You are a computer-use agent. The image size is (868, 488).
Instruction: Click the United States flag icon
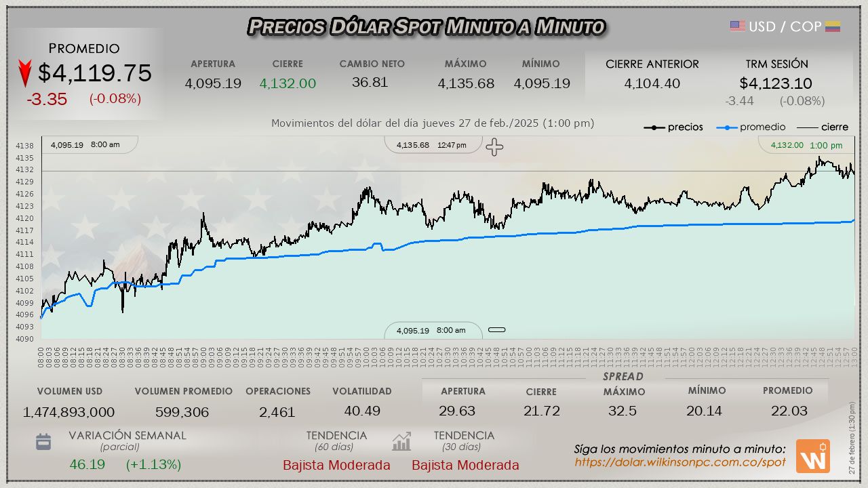737,26
